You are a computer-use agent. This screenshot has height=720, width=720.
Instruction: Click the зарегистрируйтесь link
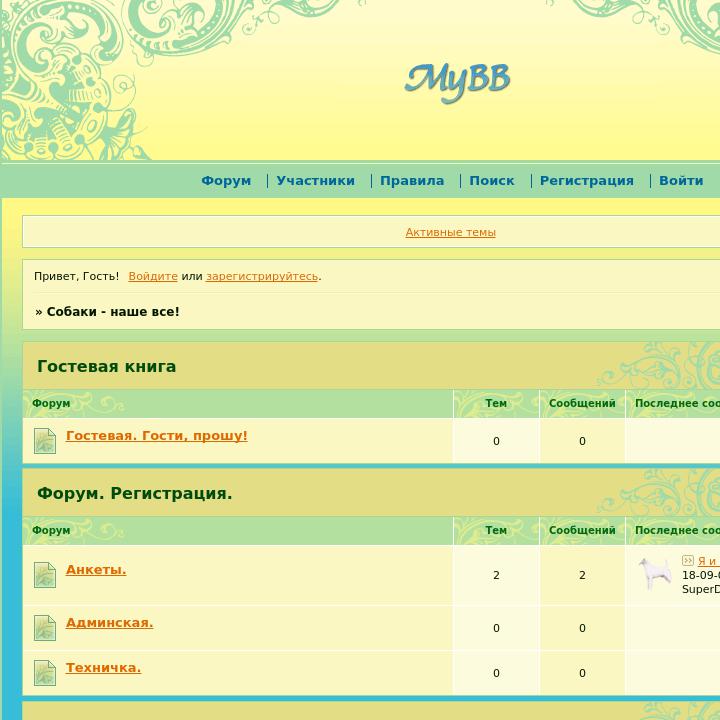262,276
